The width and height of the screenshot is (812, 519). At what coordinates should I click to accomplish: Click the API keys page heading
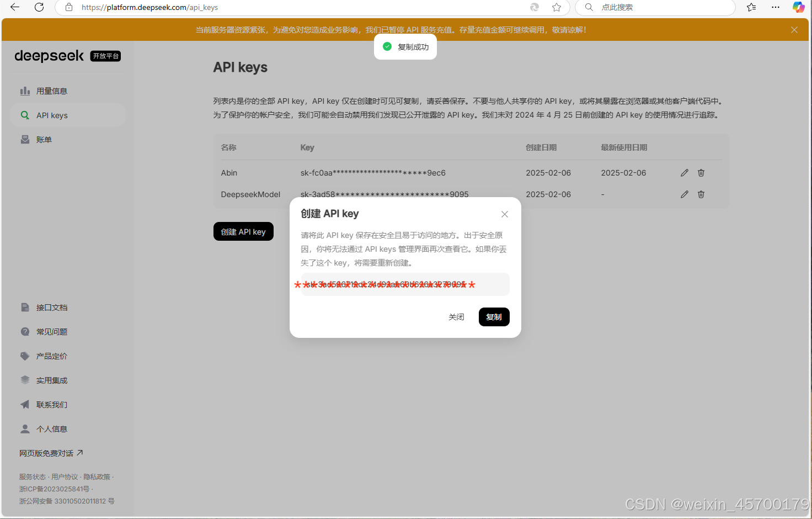(x=241, y=67)
